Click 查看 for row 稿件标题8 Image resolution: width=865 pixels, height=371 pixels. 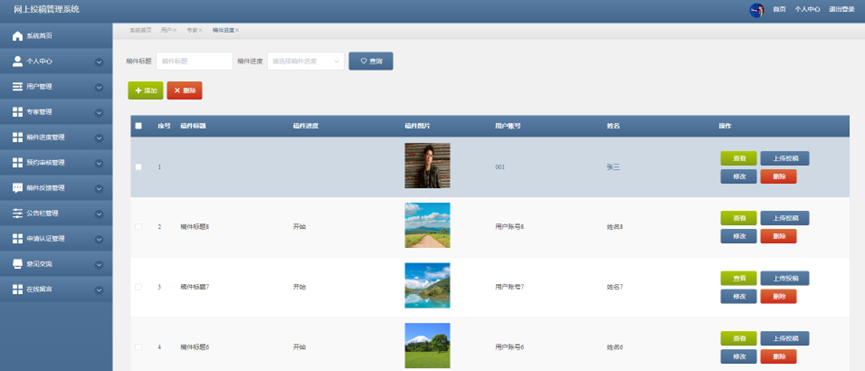[739, 218]
